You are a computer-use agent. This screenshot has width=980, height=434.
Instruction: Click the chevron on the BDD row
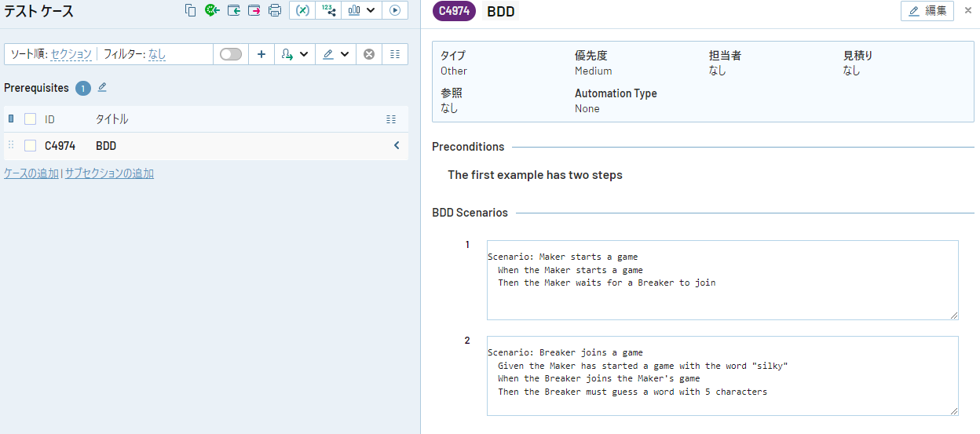(x=397, y=145)
